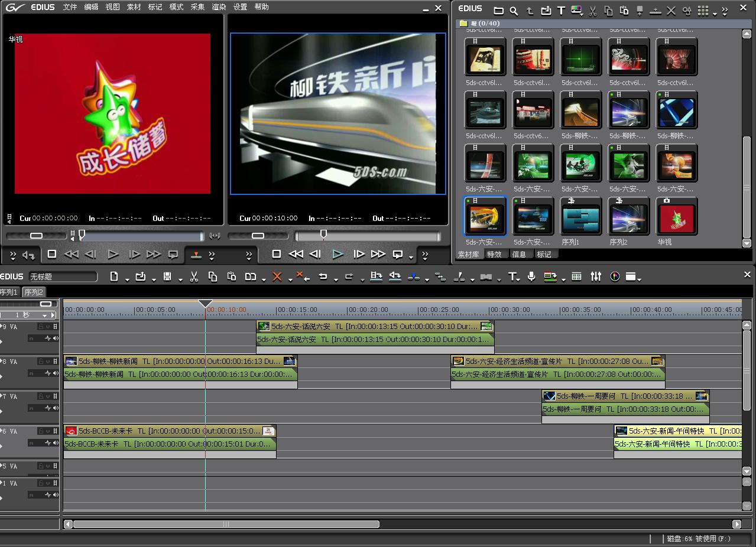756x547 pixels.
Task: Click the recorder position scrub bar
Action: coord(368,236)
